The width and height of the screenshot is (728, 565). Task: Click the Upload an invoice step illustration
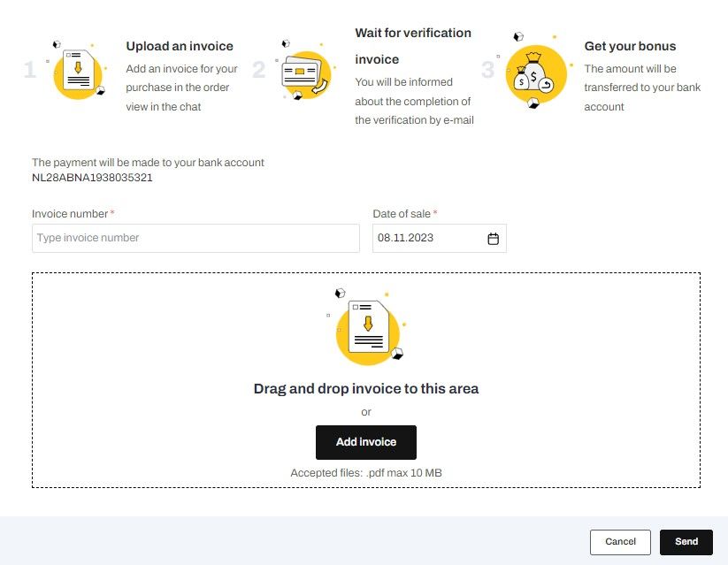pos(78,70)
